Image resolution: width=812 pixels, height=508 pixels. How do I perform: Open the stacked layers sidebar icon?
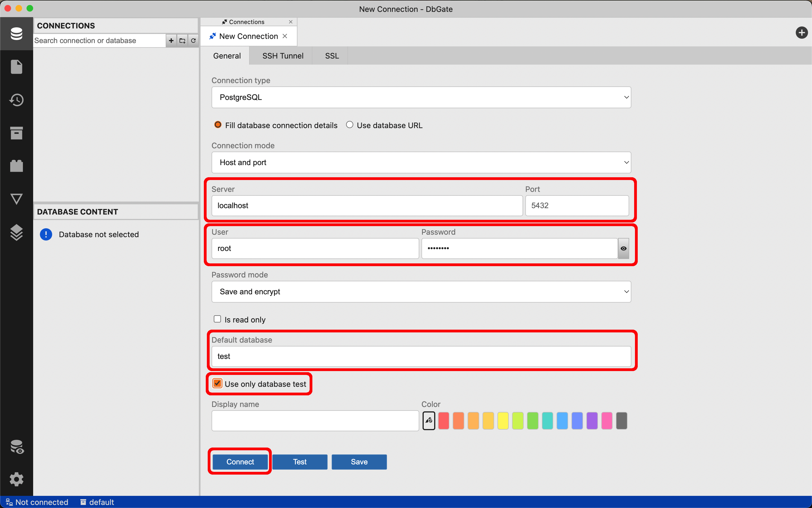point(17,232)
